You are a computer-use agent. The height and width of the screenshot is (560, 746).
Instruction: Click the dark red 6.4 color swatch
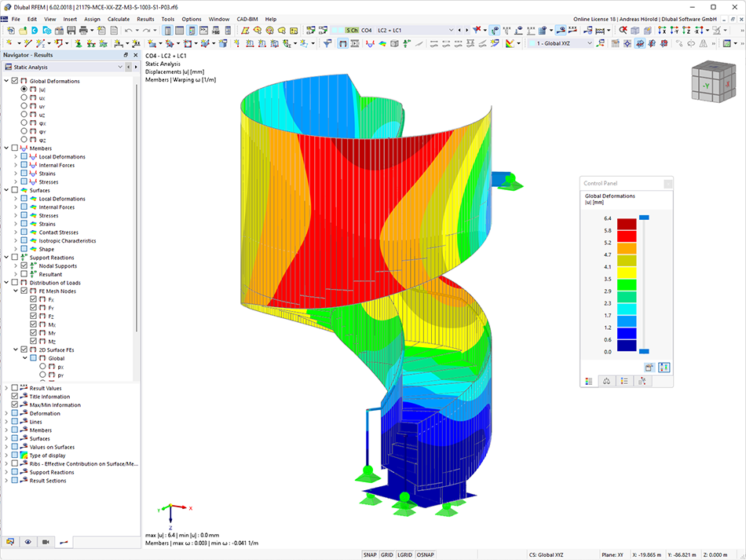627,224
